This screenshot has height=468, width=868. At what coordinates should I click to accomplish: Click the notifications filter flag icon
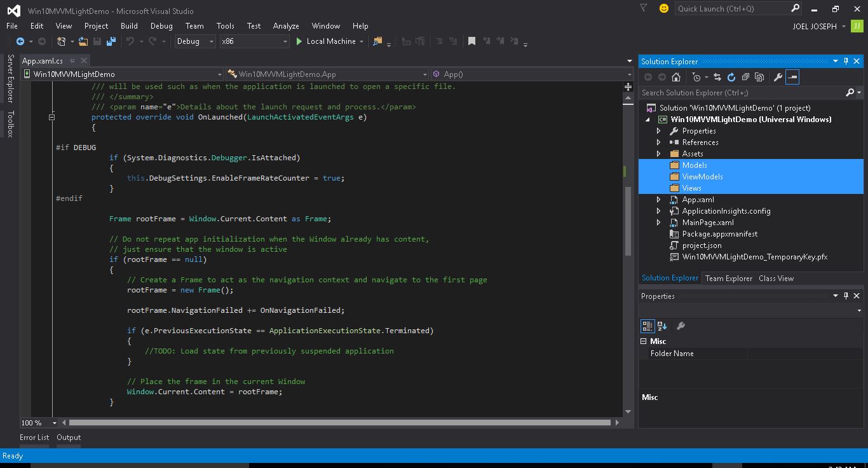click(644, 8)
